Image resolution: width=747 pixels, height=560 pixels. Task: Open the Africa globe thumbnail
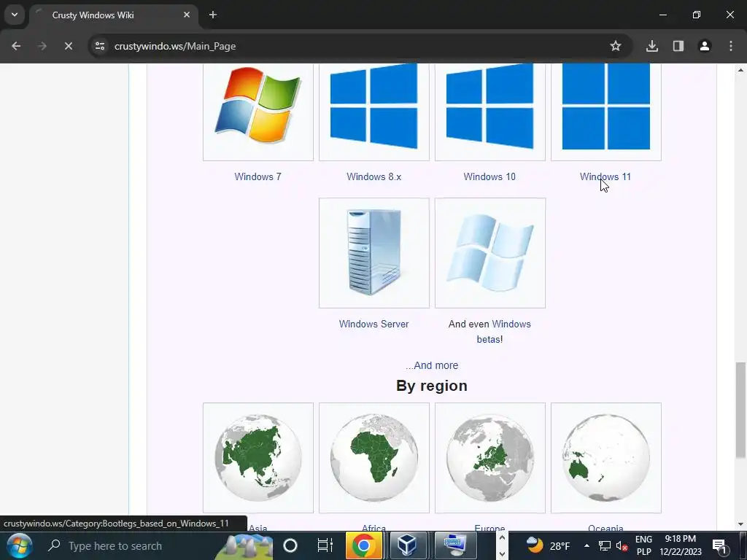(x=374, y=458)
